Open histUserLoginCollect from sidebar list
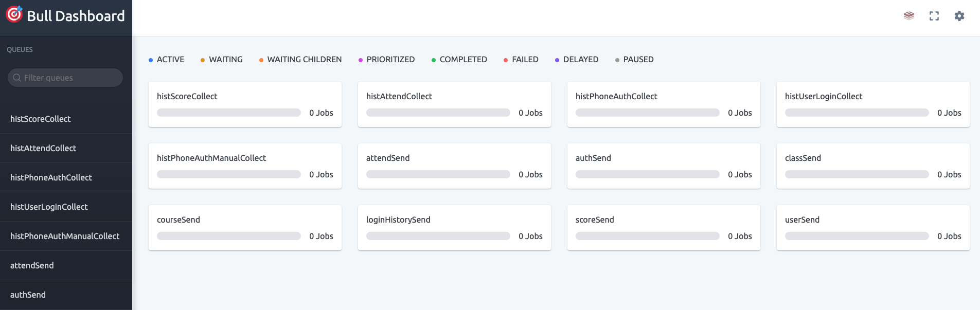 49,207
